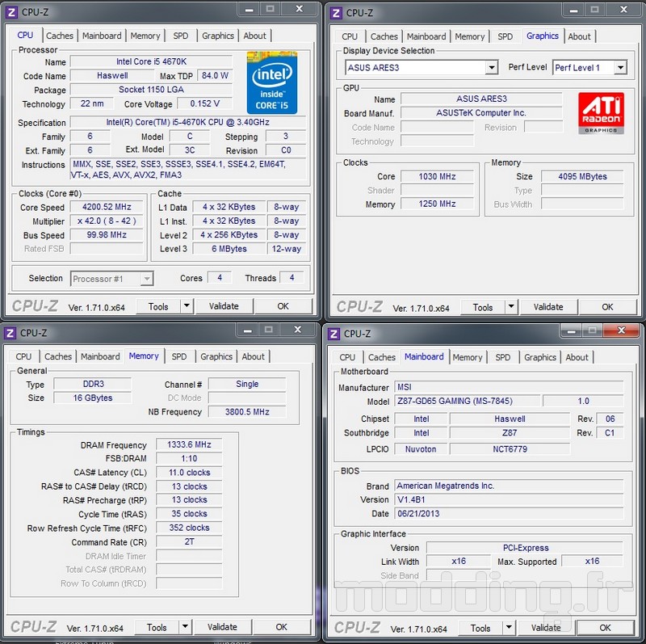Click the memory size 4095 MBytes value
Image resolution: width=646 pixels, height=644 pixels.
[582, 176]
